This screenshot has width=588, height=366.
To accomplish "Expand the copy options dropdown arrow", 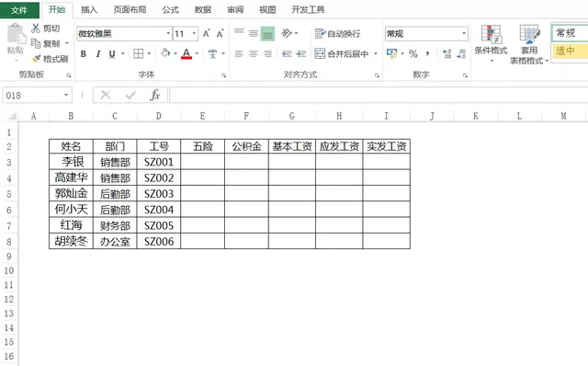I will [67, 43].
